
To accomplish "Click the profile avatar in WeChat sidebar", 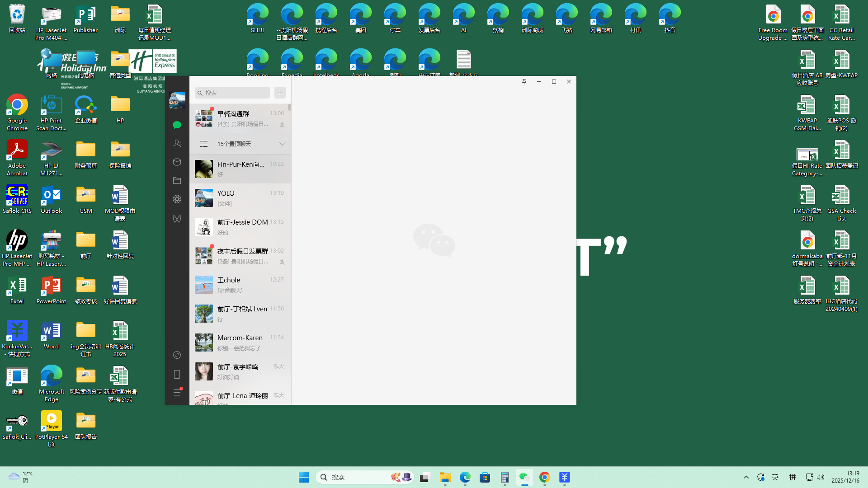I will point(177,100).
